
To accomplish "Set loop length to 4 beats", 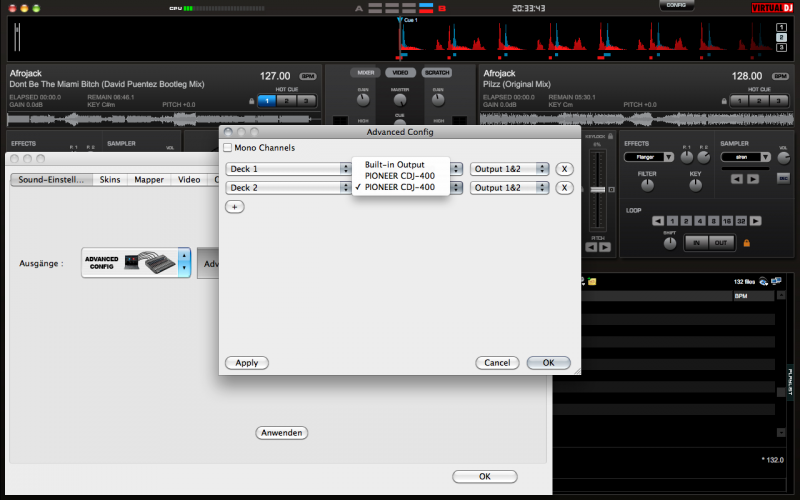I will (699, 221).
